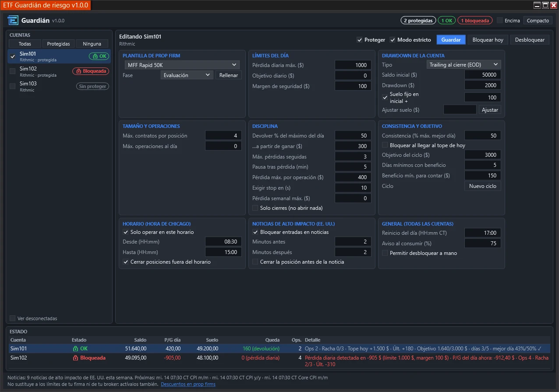Uncheck Sim101 account checkbox

(x=13, y=56)
